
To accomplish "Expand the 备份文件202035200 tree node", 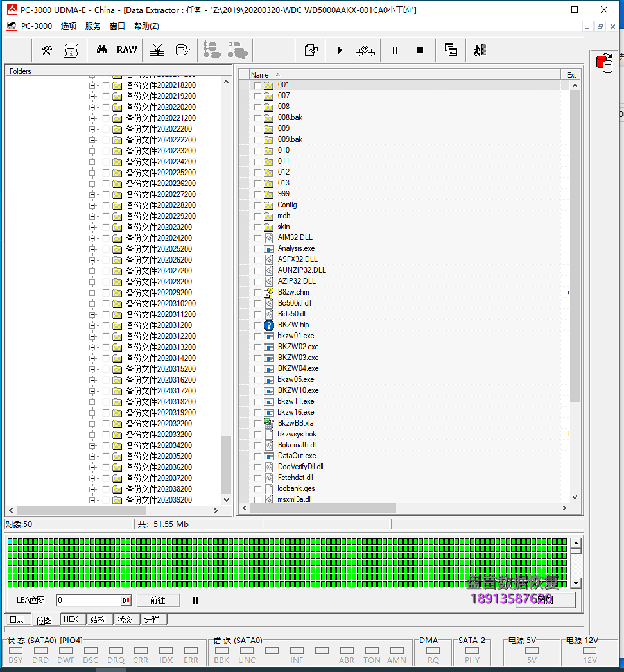I will (x=92, y=456).
